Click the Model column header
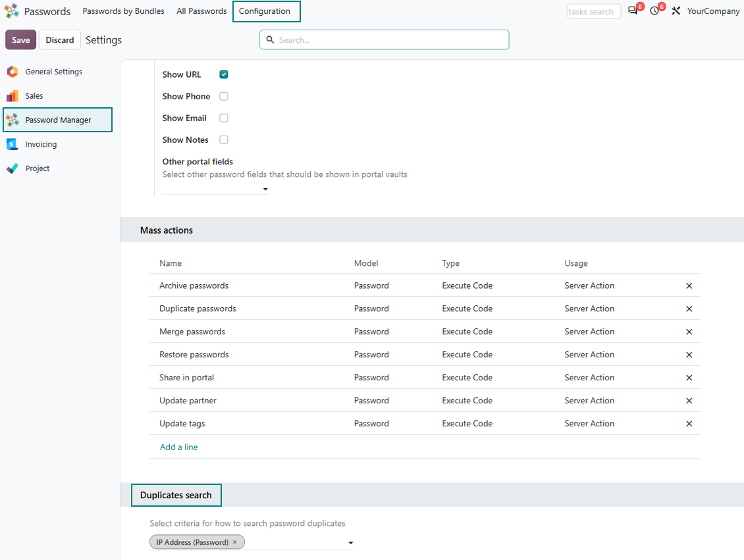 (x=366, y=263)
